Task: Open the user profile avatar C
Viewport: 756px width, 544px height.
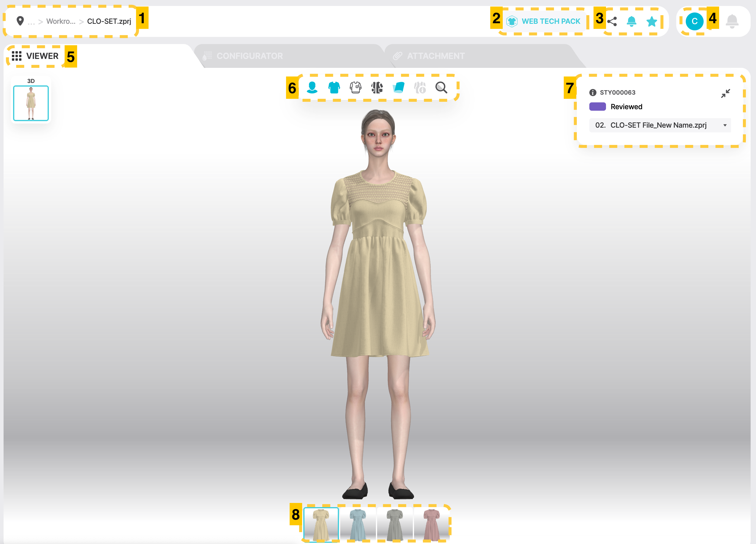Action: coord(694,21)
